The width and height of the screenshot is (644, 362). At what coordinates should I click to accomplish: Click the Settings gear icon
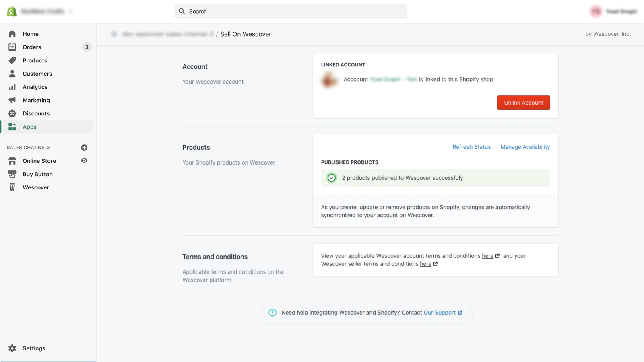tap(12, 348)
